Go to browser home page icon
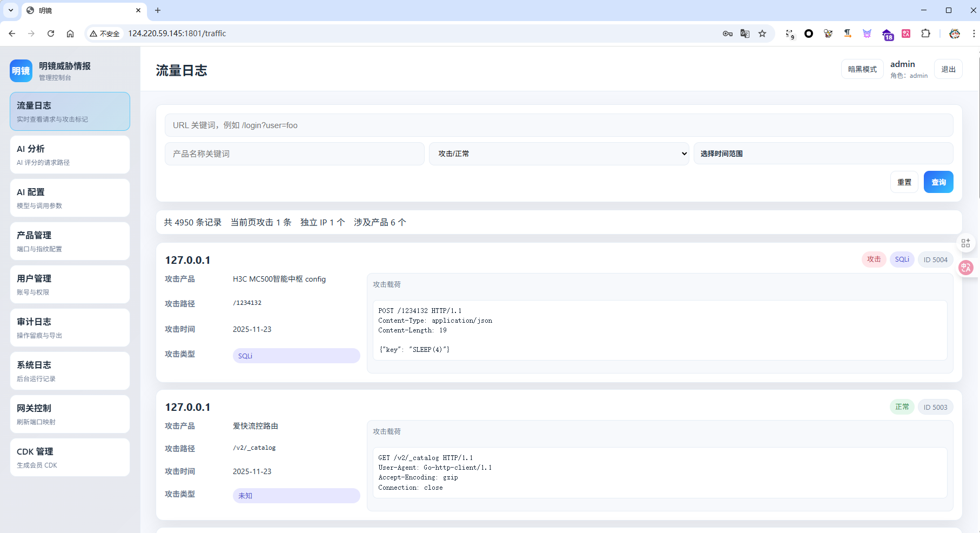 pyautogui.click(x=70, y=34)
